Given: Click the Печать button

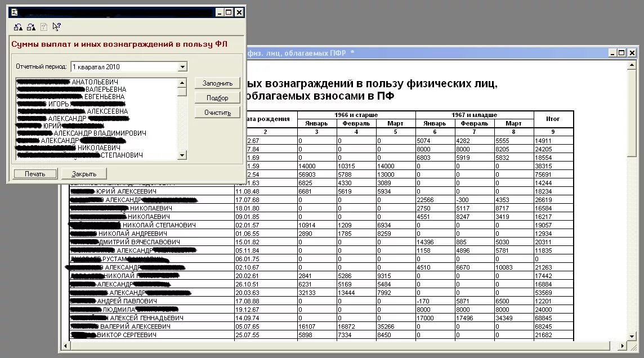Looking at the screenshot, I should (35, 174).
